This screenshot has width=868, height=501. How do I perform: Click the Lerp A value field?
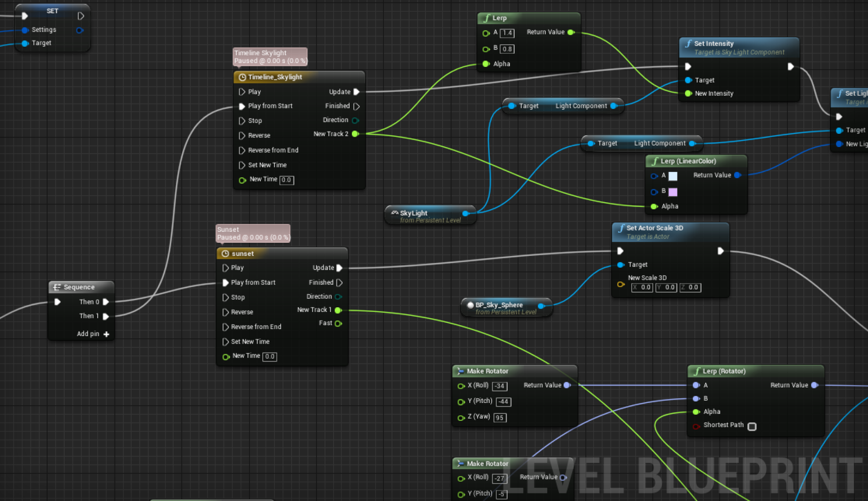507,33
